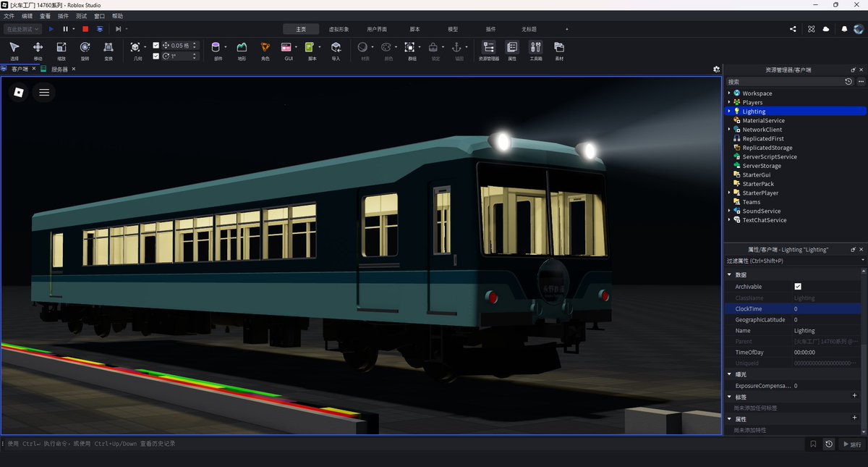Open the 文件 menu

tap(9, 16)
